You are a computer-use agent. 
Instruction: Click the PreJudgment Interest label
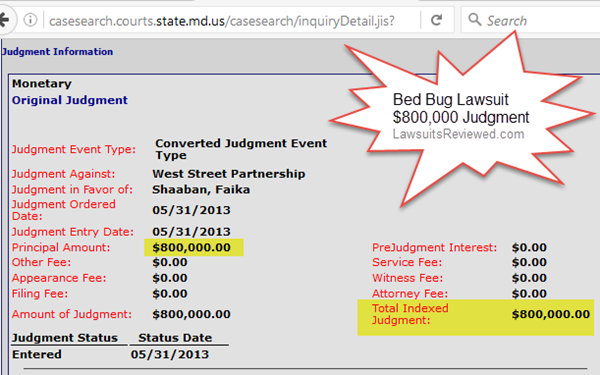click(434, 248)
